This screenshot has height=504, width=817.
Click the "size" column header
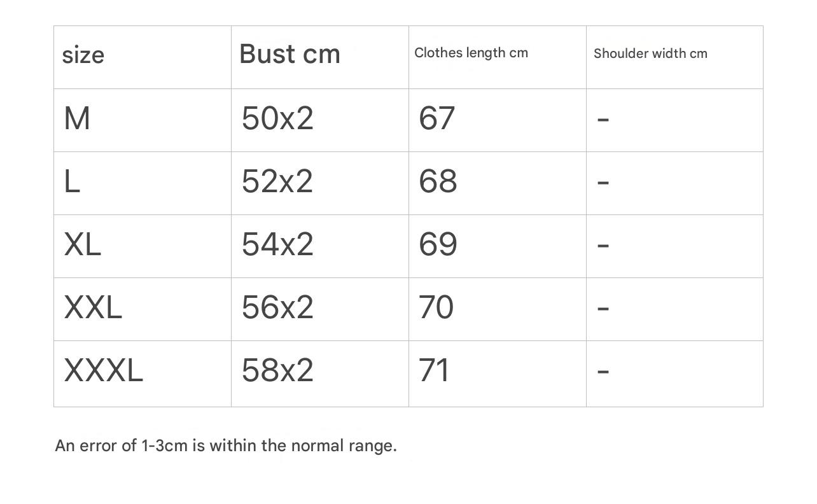coord(83,55)
